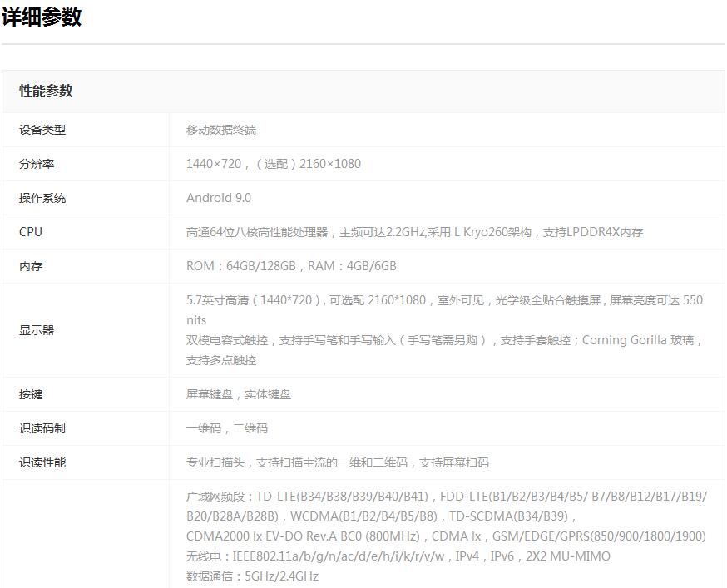The width and height of the screenshot is (727, 588).
Task: Click the 显示器 row label
Action: 37,330
